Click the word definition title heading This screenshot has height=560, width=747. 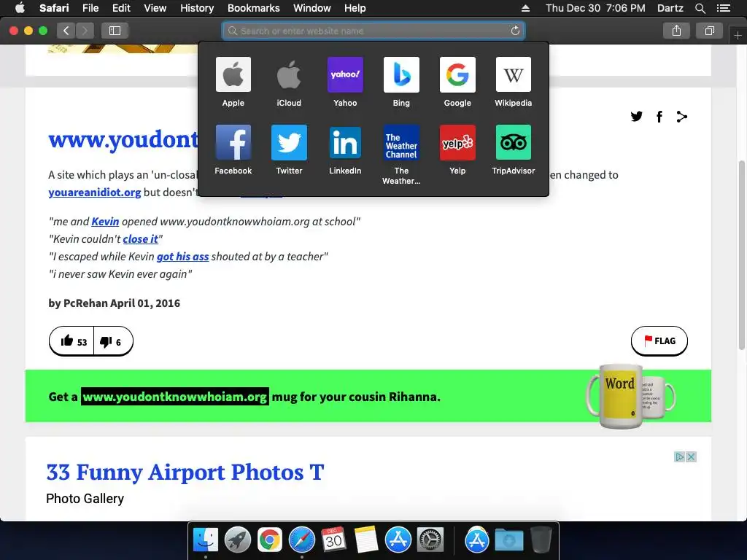[x=123, y=139]
